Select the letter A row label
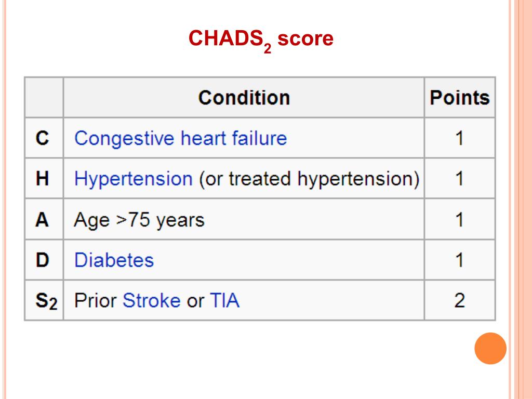This screenshot has width=532, height=399. (x=42, y=220)
